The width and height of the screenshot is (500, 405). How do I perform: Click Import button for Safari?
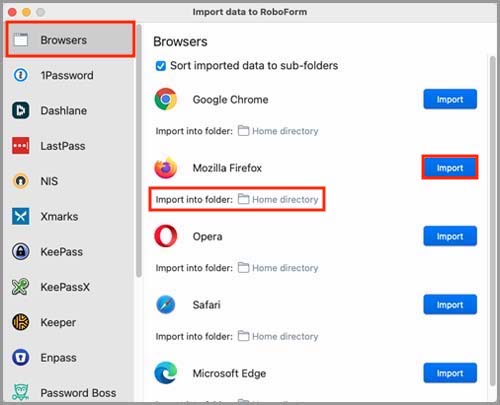click(x=450, y=304)
